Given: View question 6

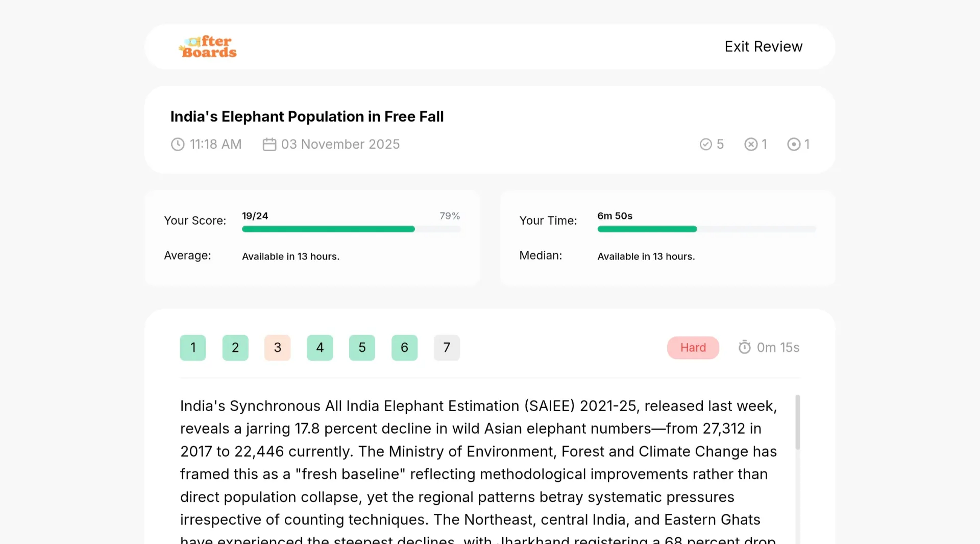Looking at the screenshot, I should click(x=405, y=348).
